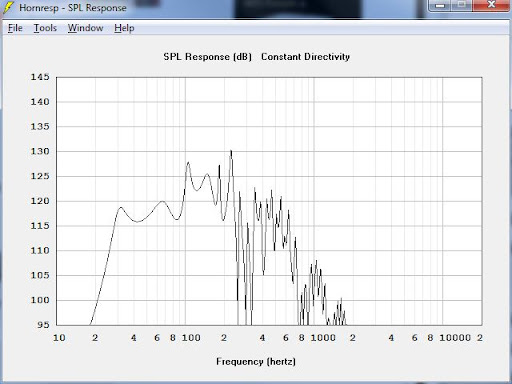Click the 10 label at axis origin
This screenshot has height=384, width=512.
coord(59,338)
